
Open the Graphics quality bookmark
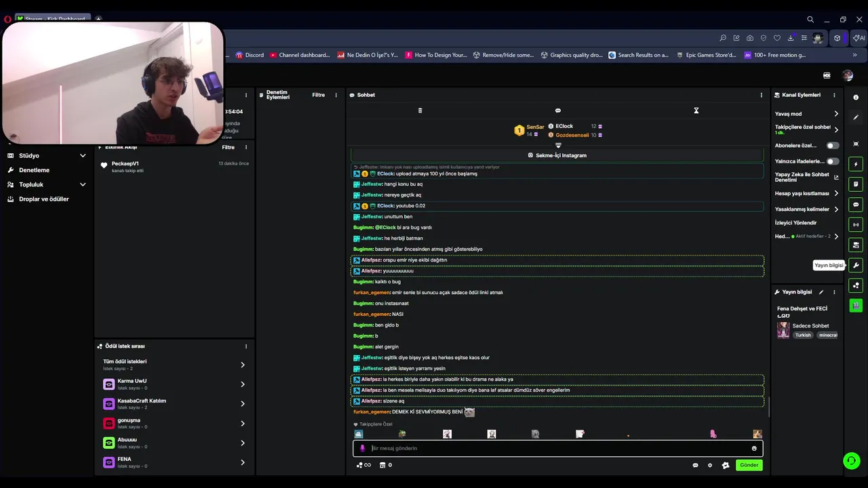pyautogui.click(x=571, y=55)
